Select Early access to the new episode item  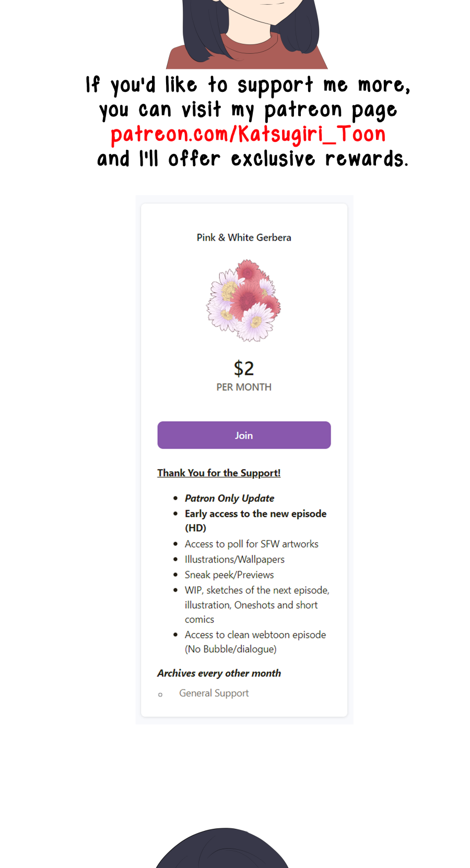255,514
